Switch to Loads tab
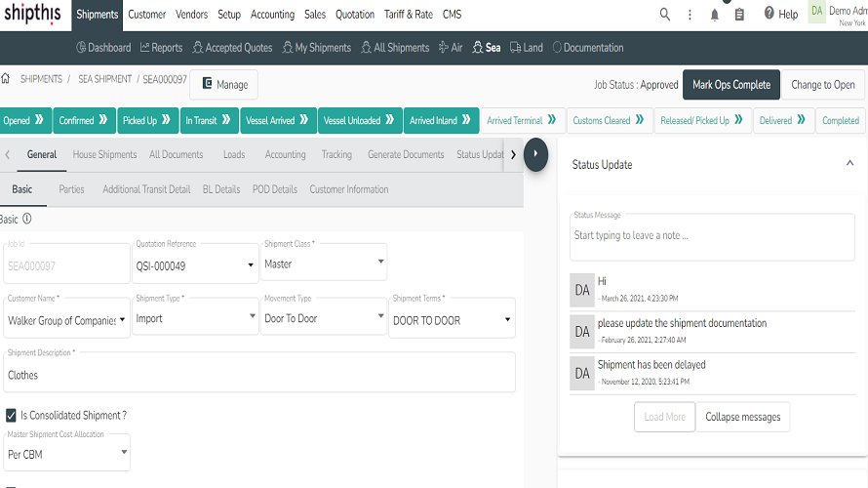The height and width of the screenshot is (488, 868). pos(234,154)
